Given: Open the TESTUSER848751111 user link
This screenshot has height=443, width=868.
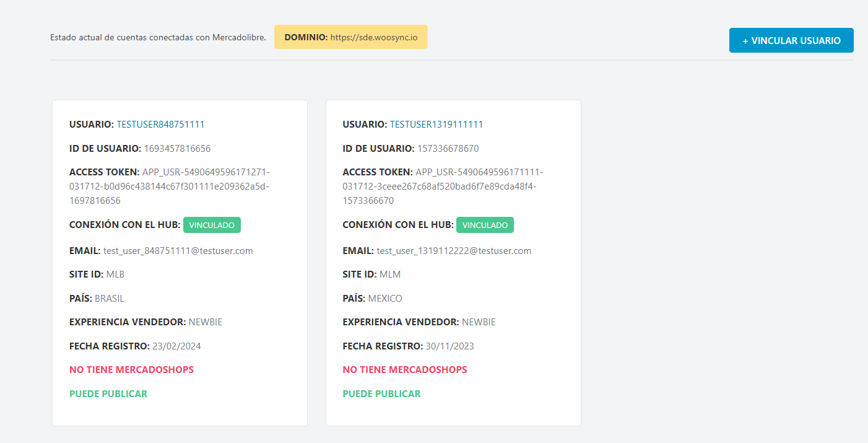Looking at the screenshot, I should click(160, 125).
